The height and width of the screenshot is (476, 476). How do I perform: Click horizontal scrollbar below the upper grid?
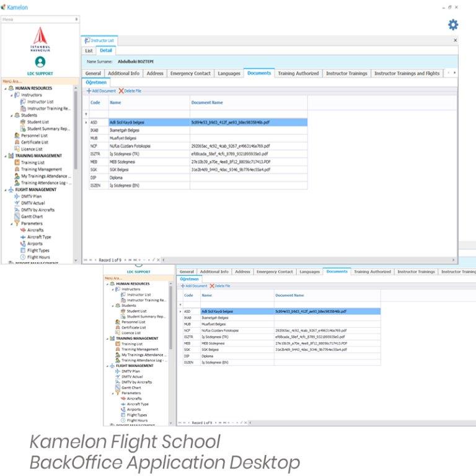pyautogui.click(x=308, y=260)
